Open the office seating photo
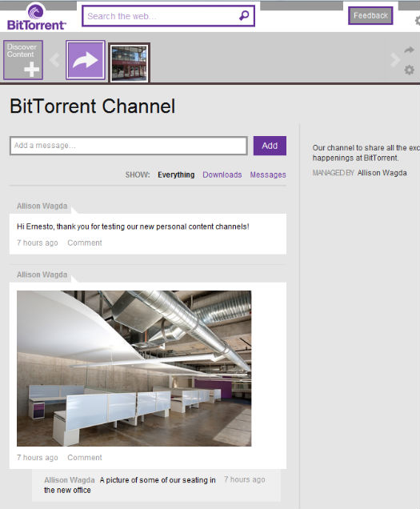This screenshot has width=420, height=509. coord(134,368)
